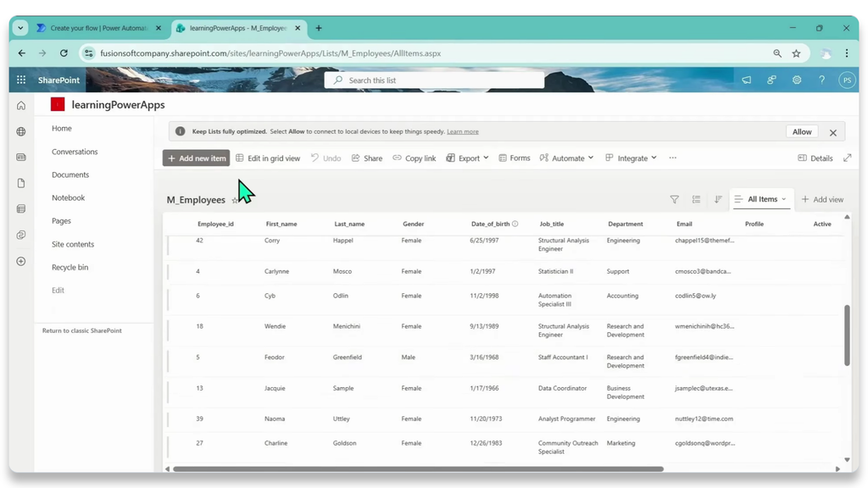Click the Create plus icon in app bar
The height and width of the screenshot is (488, 868).
[21, 261]
